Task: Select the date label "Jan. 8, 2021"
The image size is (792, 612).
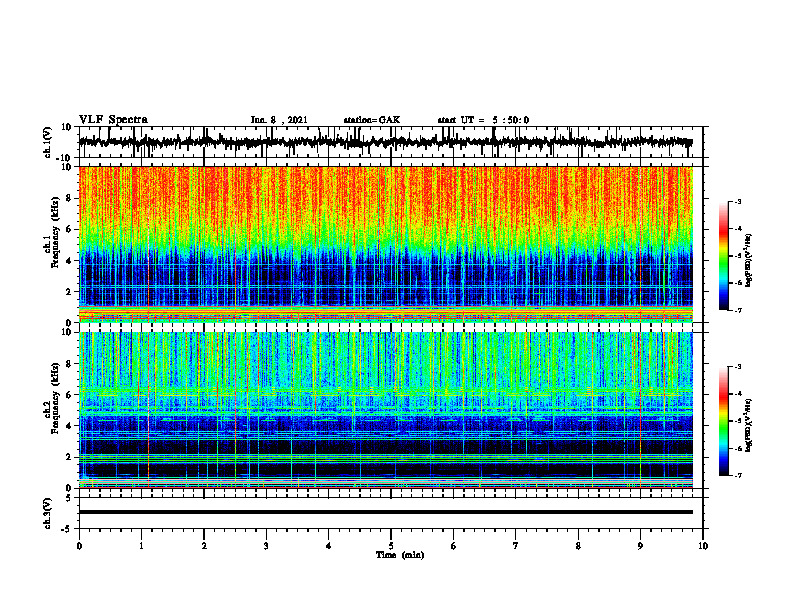Action: tap(279, 120)
